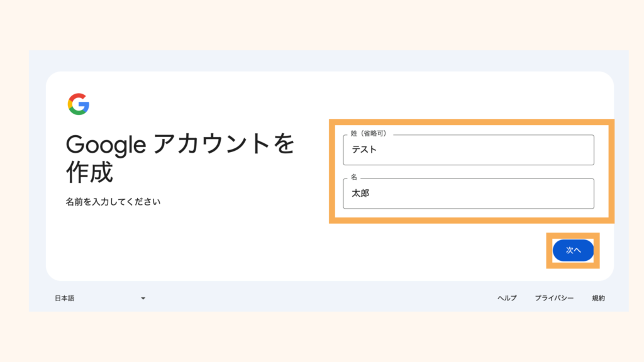Image resolution: width=644 pixels, height=362 pixels.
Task: Open the language selection menu
Action: click(101, 298)
